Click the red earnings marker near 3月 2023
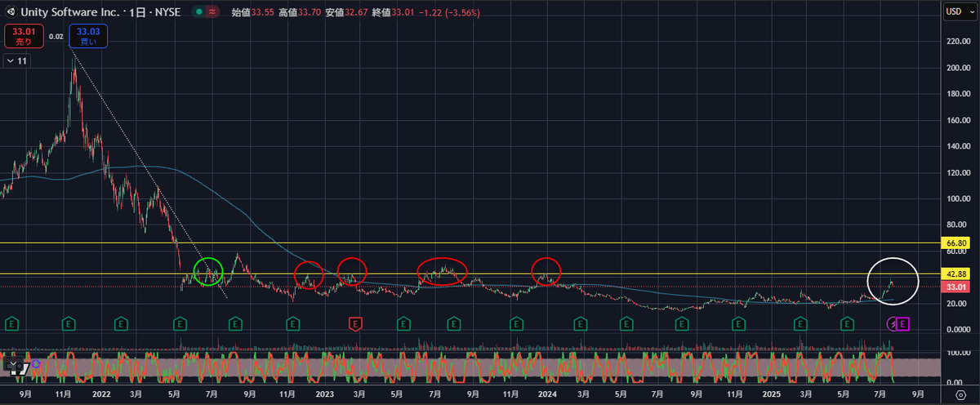The image size is (980, 405). click(355, 324)
